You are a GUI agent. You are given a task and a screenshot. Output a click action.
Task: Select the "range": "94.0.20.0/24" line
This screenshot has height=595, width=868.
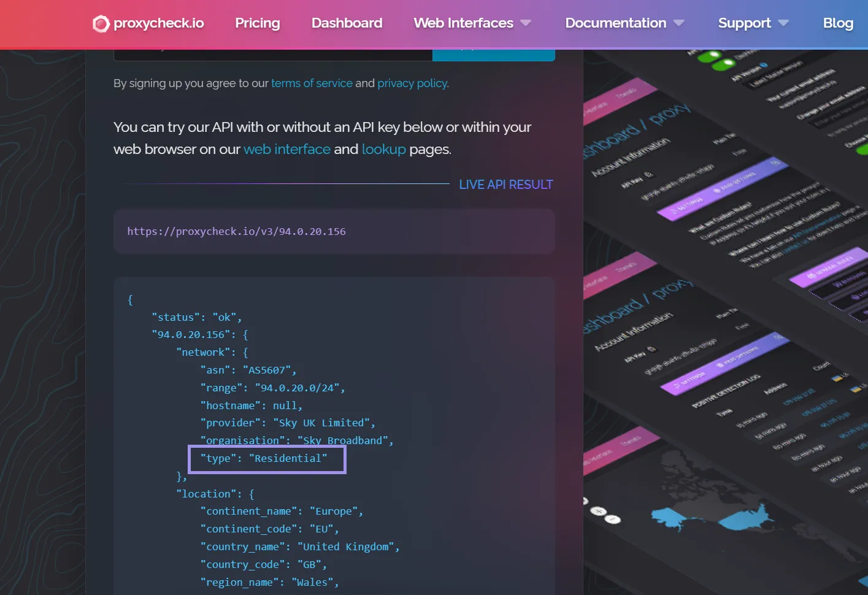click(x=272, y=388)
